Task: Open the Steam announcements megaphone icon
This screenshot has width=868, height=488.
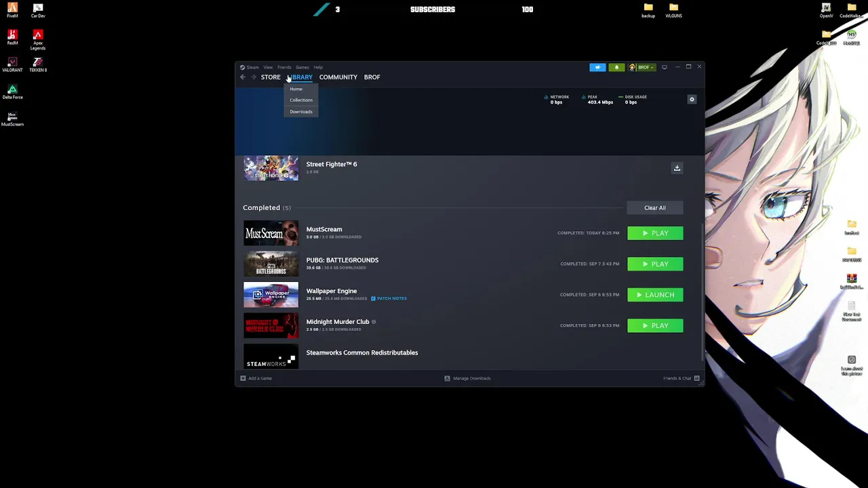Action: (x=597, y=67)
